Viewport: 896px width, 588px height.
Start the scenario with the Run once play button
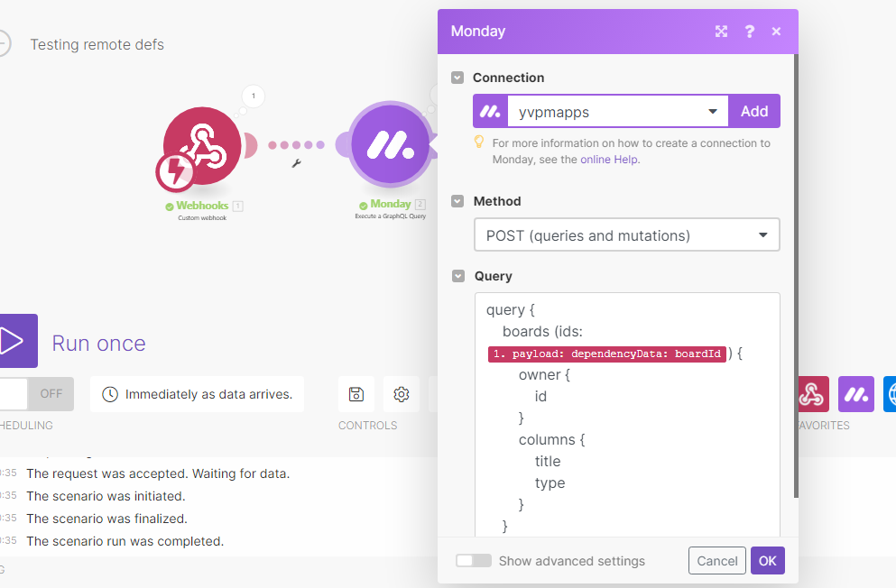[x=17, y=341]
